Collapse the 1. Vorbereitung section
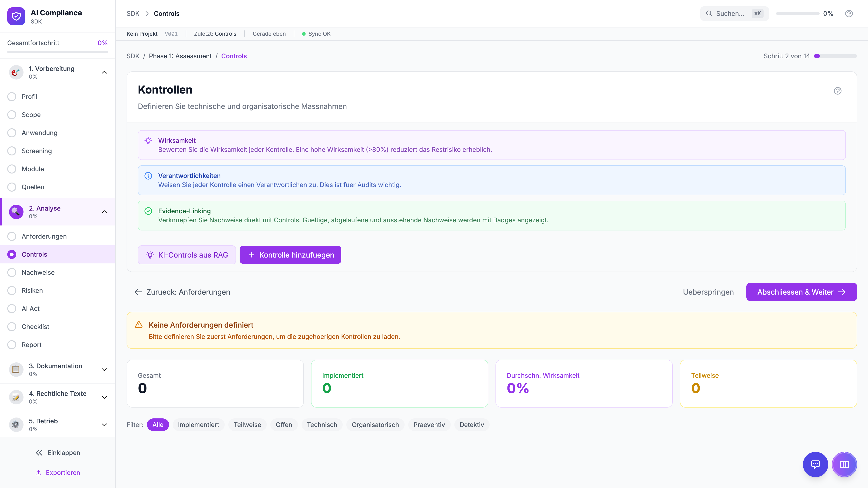Viewport: 868px width, 488px height. coord(104,72)
